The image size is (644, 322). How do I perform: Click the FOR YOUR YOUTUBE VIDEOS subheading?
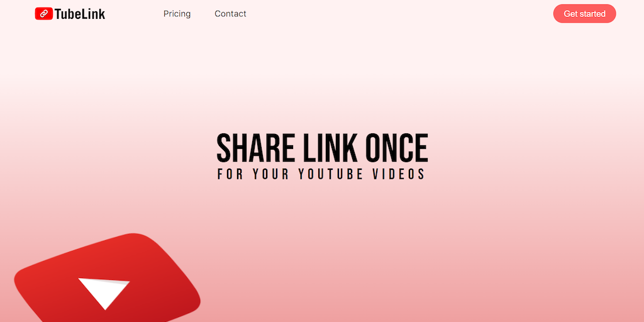tap(321, 174)
